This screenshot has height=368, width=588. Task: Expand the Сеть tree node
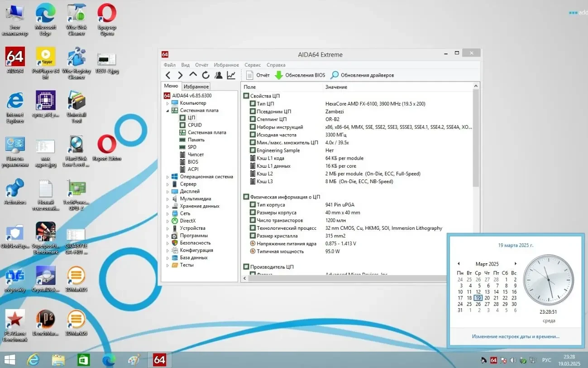tap(167, 213)
